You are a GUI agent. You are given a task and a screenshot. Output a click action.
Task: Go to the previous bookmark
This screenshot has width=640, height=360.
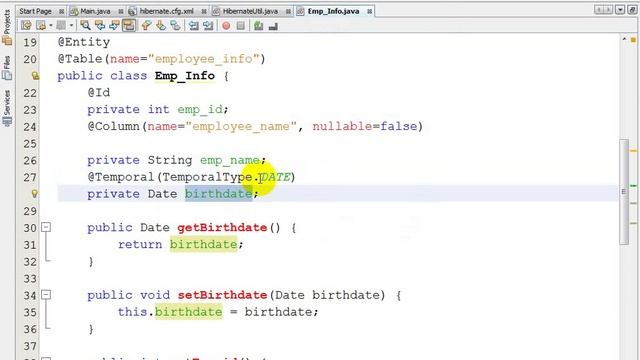coord(146,26)
